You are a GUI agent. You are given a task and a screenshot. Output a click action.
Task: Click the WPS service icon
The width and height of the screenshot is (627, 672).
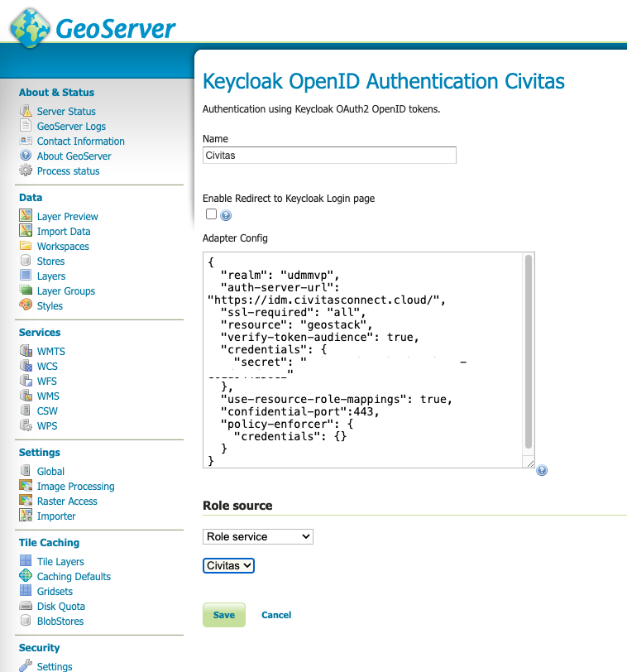(x=26, y=425)
